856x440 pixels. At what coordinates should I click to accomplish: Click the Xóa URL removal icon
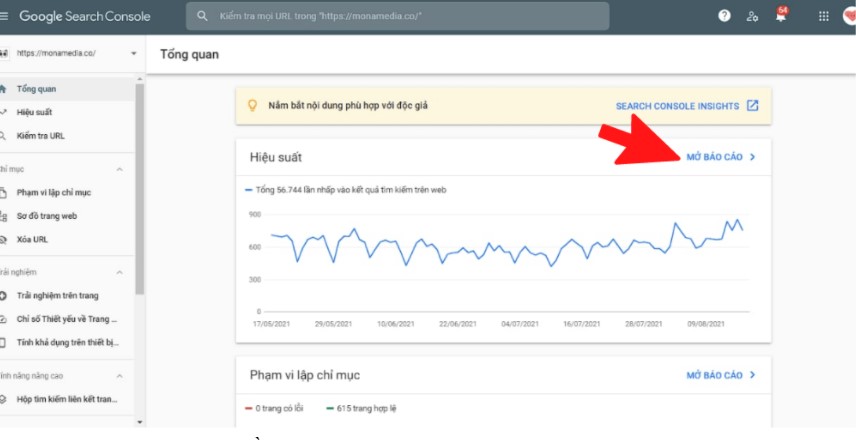[x=3, y=240]
